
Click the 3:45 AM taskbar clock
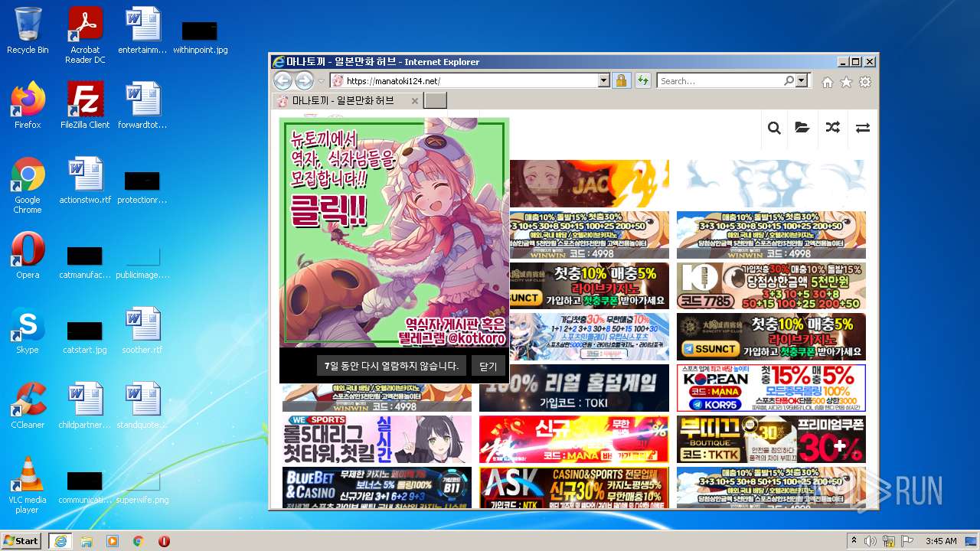(941, 541)
